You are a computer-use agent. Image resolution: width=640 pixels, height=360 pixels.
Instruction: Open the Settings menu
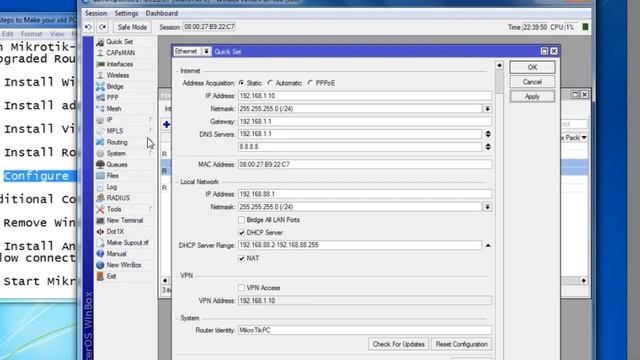(126, 13)
